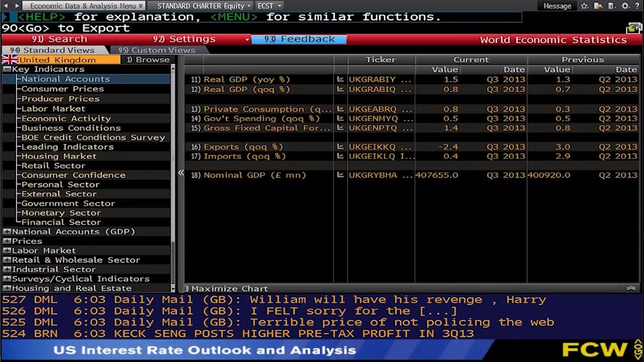This screenshot has height=362, width=644.
Task: Click the screen refresh icon below Message
Action: click(634, 28)
